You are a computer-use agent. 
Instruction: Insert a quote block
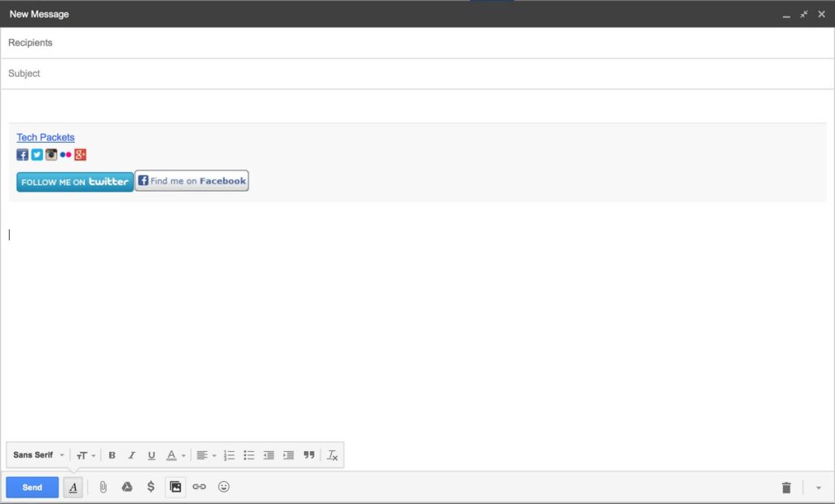(309, 455)
